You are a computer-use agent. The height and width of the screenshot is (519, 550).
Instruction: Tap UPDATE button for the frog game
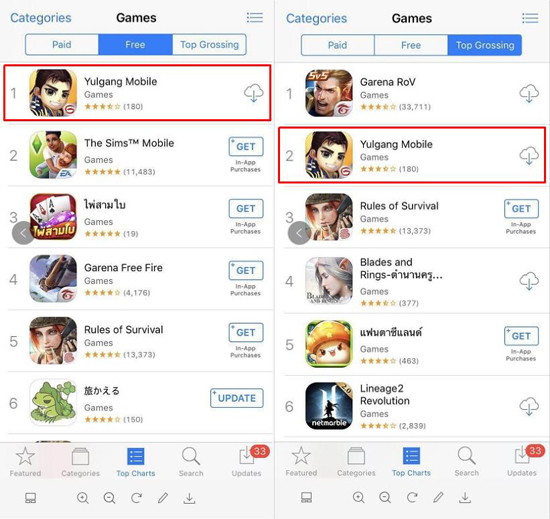point(237,398)
